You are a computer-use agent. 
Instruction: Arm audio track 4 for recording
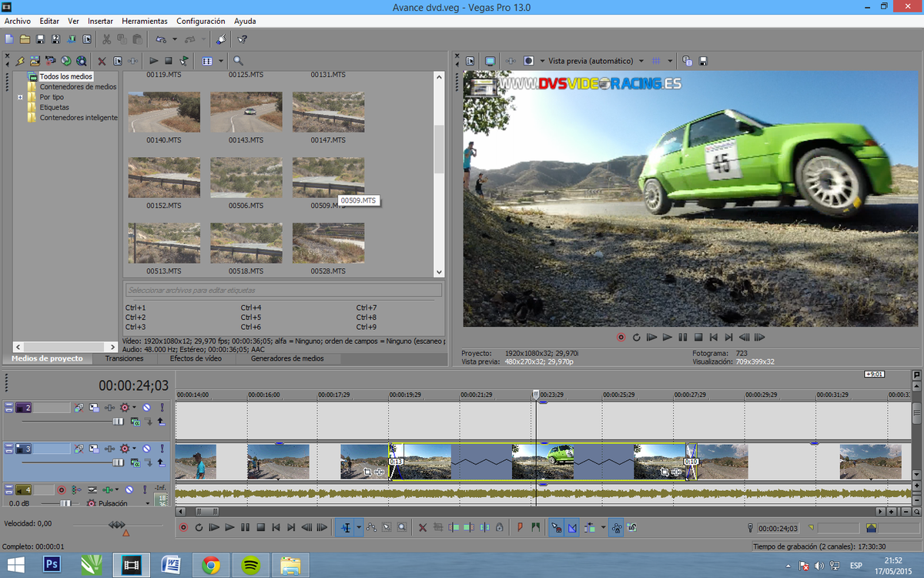click(x=61, y=489)
